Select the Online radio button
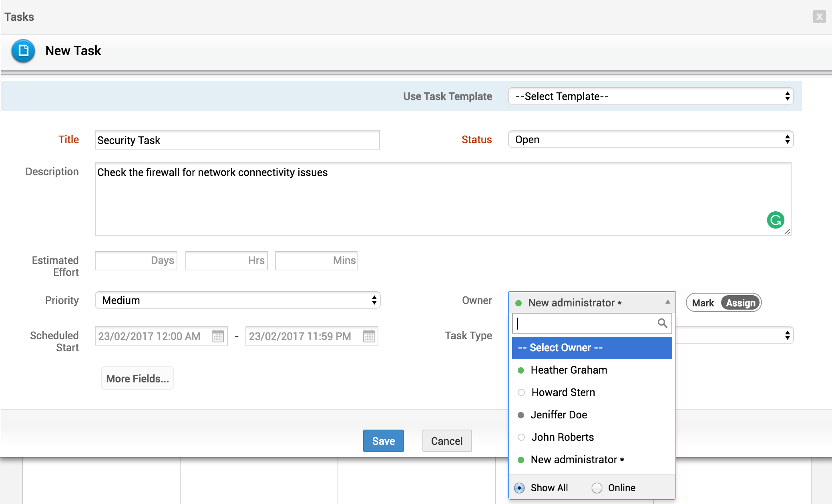832x504 pixels. tap(597, 488)
